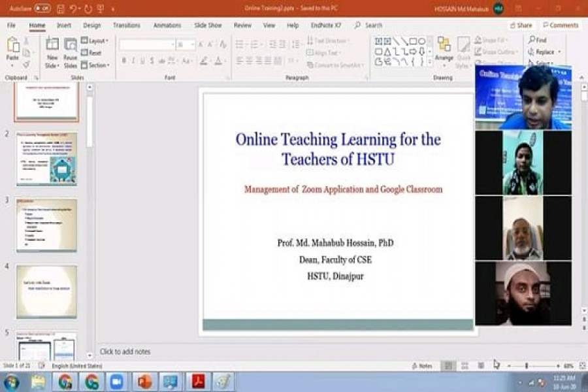Click the Share button
This screenshot has height=392, width=588.
click(521, 25)
